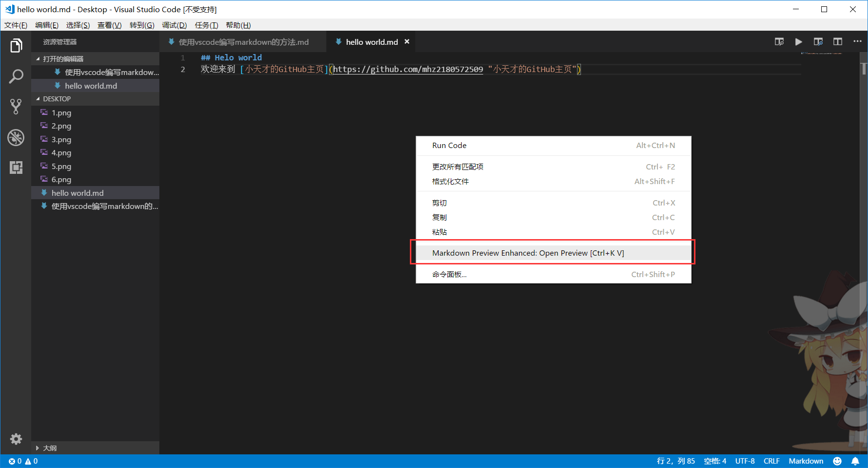Open the Explorer icon in activity bar
This screenshot has width=868, height=468.
16,46
